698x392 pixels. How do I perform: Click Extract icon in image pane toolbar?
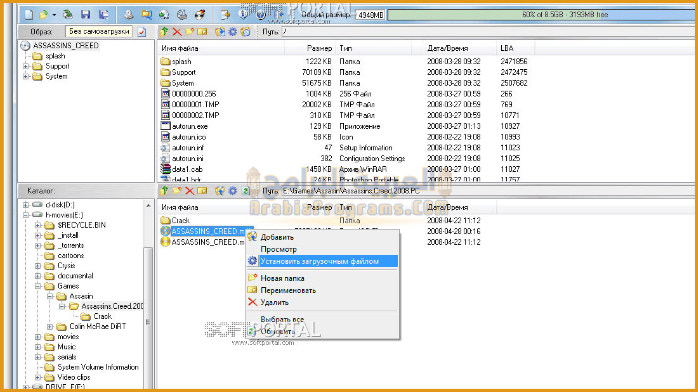220,32
